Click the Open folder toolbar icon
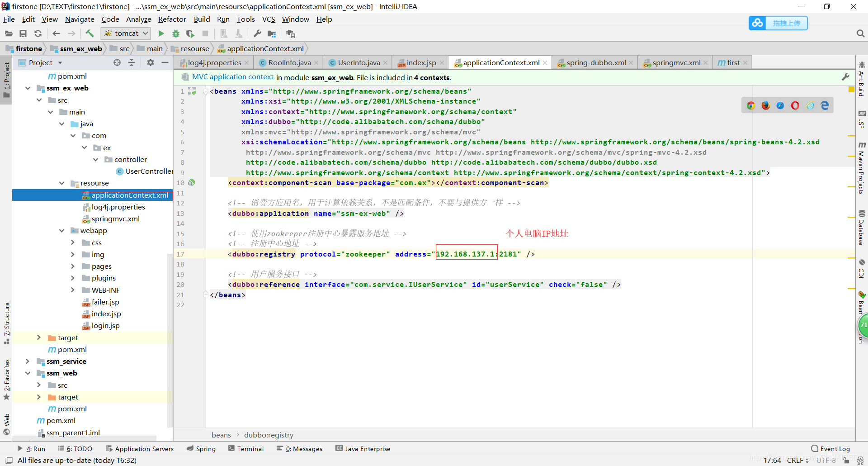This screenshot has width=868, height=466. tap(9, 33)
